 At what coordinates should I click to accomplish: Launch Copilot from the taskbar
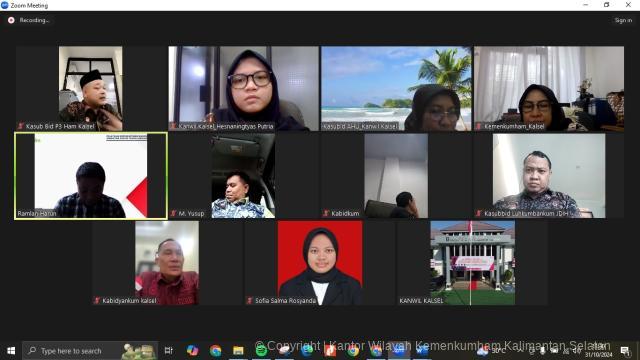pyautogui.click(x=192, y=351)
